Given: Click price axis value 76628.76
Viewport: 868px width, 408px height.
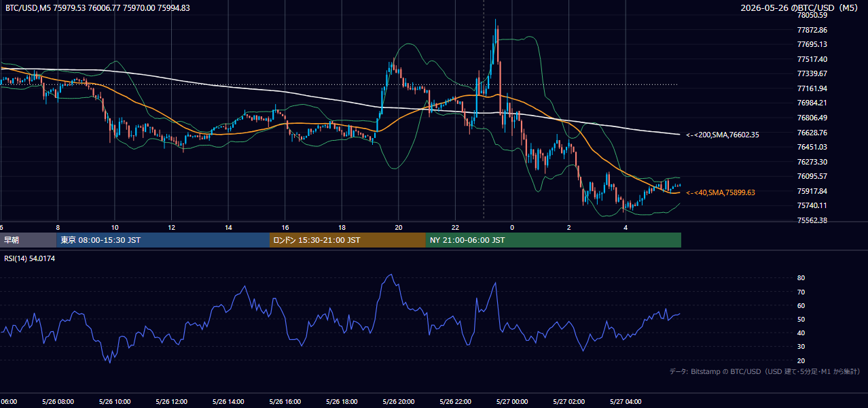Looking at the screenshot, I should pyautogui.click(x=812, y=133).
